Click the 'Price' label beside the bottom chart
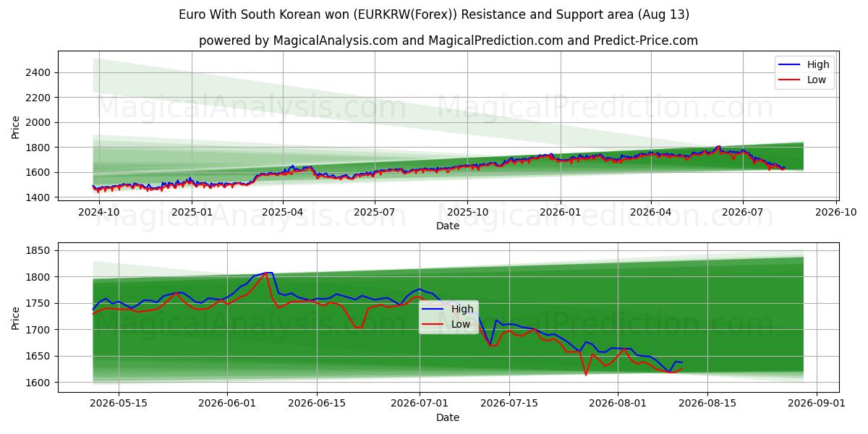The image size is (868, 434). pos(16,318)
